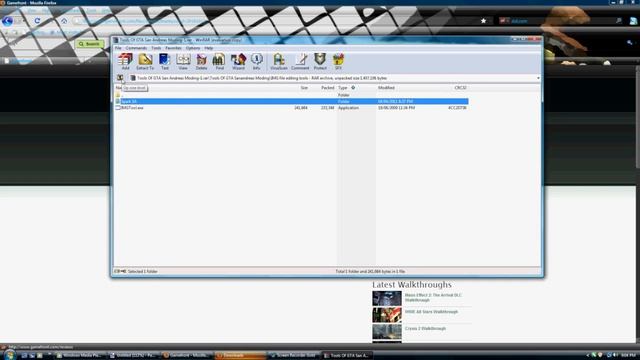
Task: Switch to Windows Media Player taskbar button
Action: pyautogui.click(x=80, y=356)
